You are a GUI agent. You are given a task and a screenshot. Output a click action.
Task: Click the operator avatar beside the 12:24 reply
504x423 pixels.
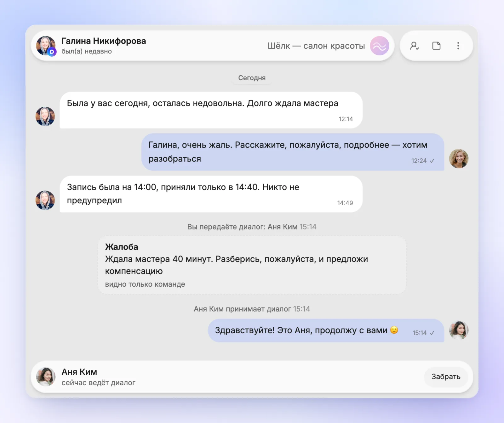click(x=459, y=159)
